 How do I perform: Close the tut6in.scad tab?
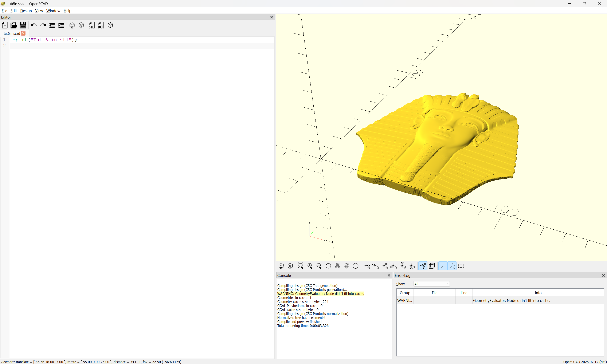point(23,33)
